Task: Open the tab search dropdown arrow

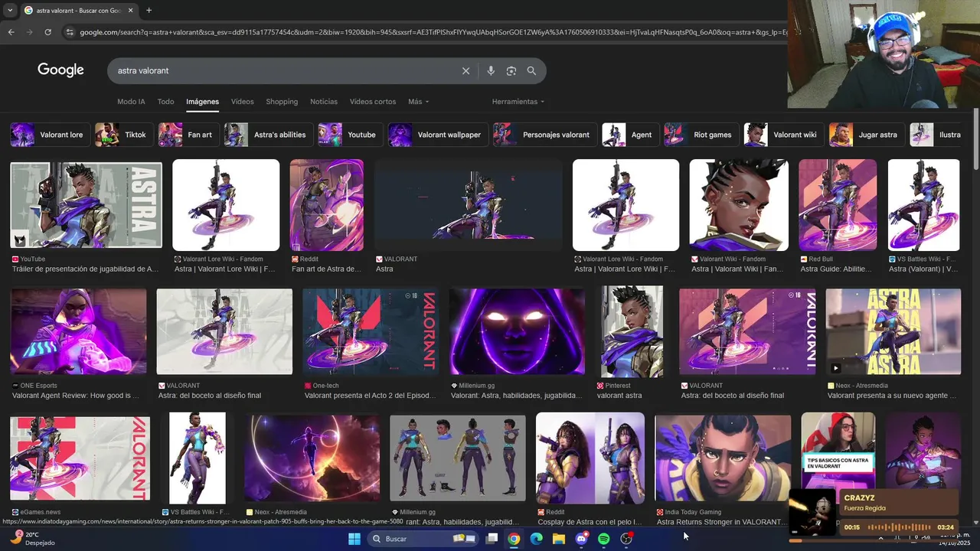Action: point(9,10)
